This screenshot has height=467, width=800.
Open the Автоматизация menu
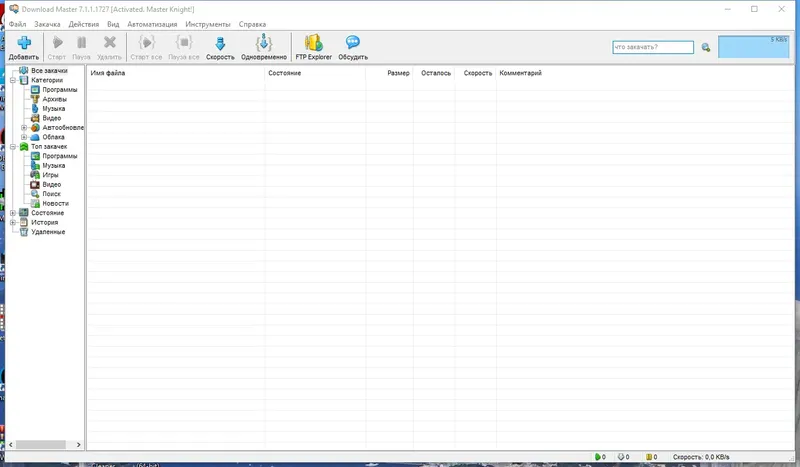coord(152,24)
